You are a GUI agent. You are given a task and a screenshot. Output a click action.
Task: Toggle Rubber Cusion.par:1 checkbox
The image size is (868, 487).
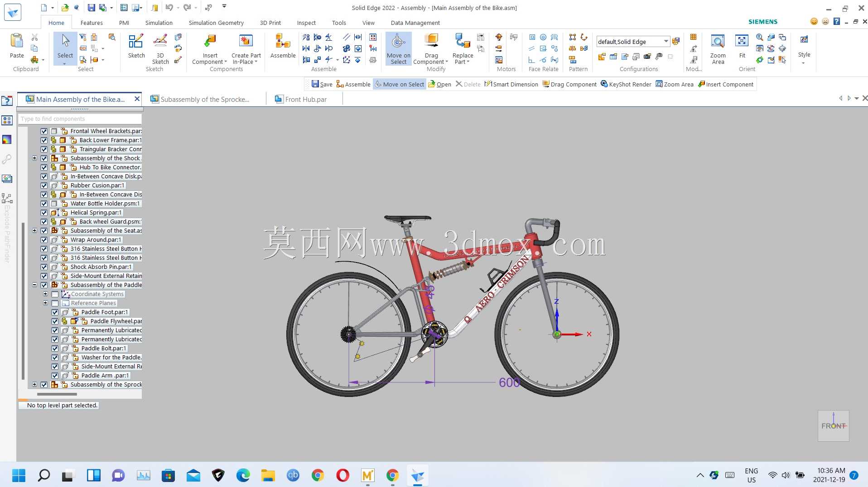[44, 186]
